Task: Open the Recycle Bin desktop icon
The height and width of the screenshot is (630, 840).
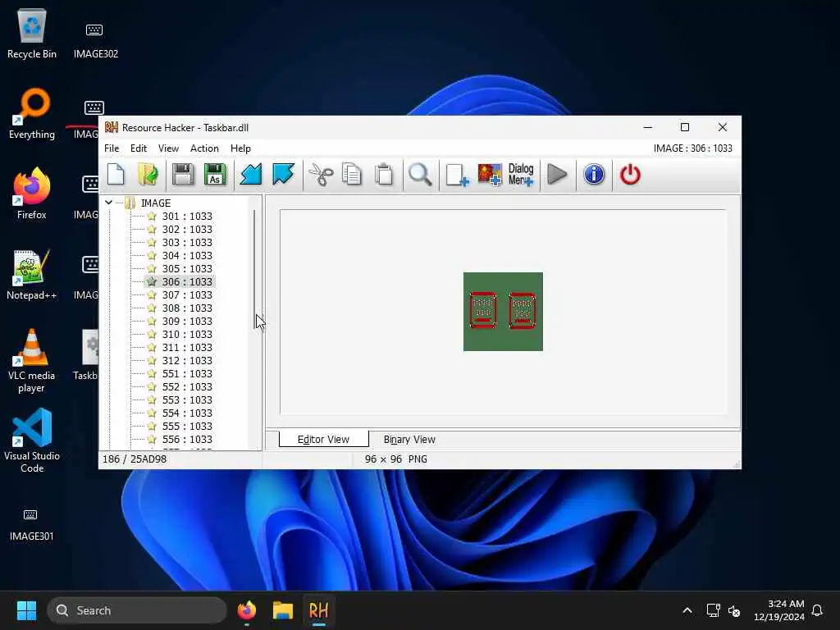Action: [32, 33]
